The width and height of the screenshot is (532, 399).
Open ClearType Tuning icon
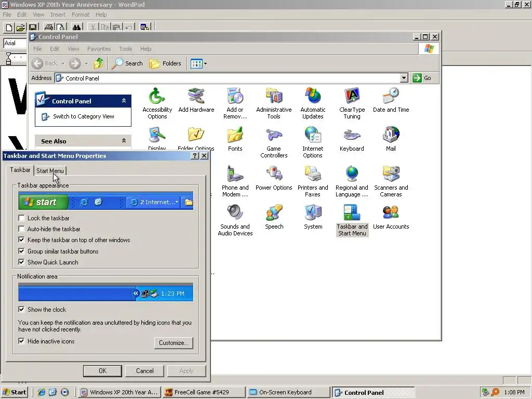coord(352,103)
